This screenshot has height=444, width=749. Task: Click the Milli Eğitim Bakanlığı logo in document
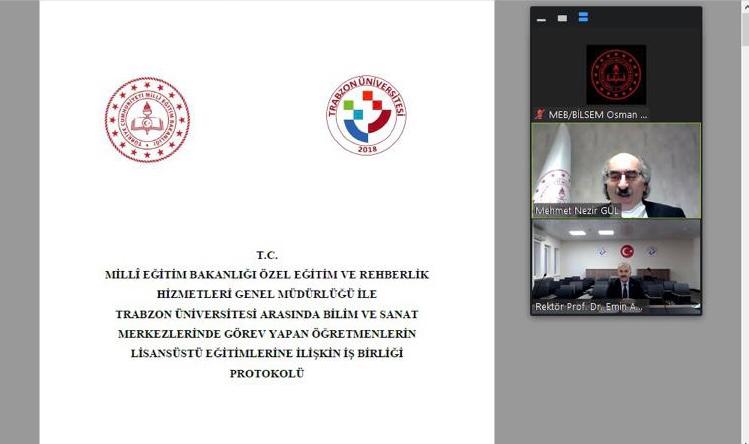pos(147,120)
